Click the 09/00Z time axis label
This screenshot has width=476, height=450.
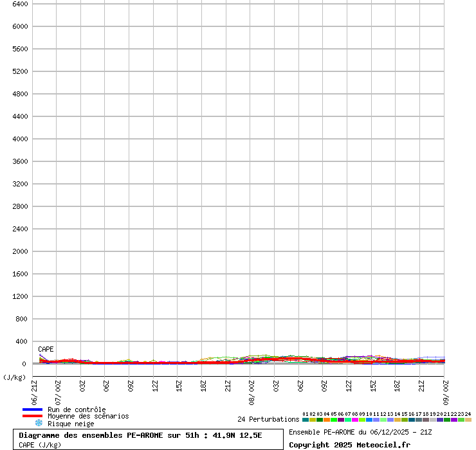pos(444,392)
